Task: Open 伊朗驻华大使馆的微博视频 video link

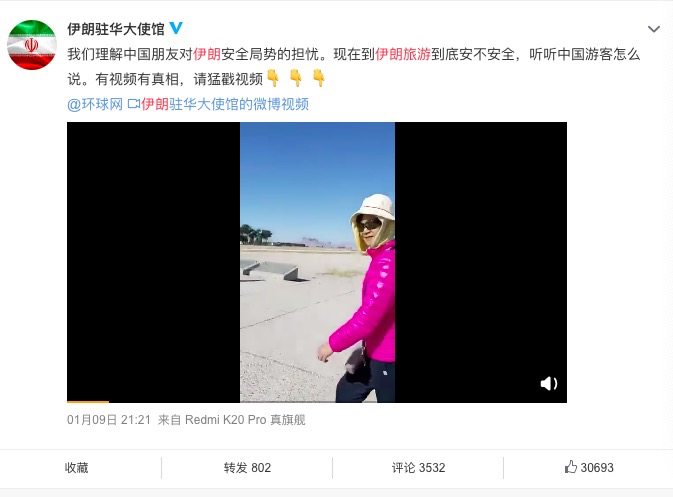Action: 225,104
